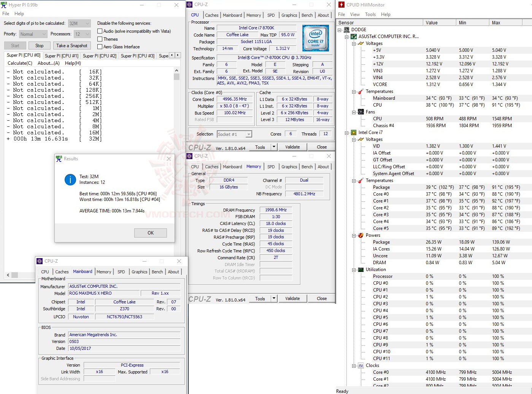This screenshot has height=394, width=532.
Task: Click Close in the CPU-Z memory window
Action: click(x=322, y=298)
